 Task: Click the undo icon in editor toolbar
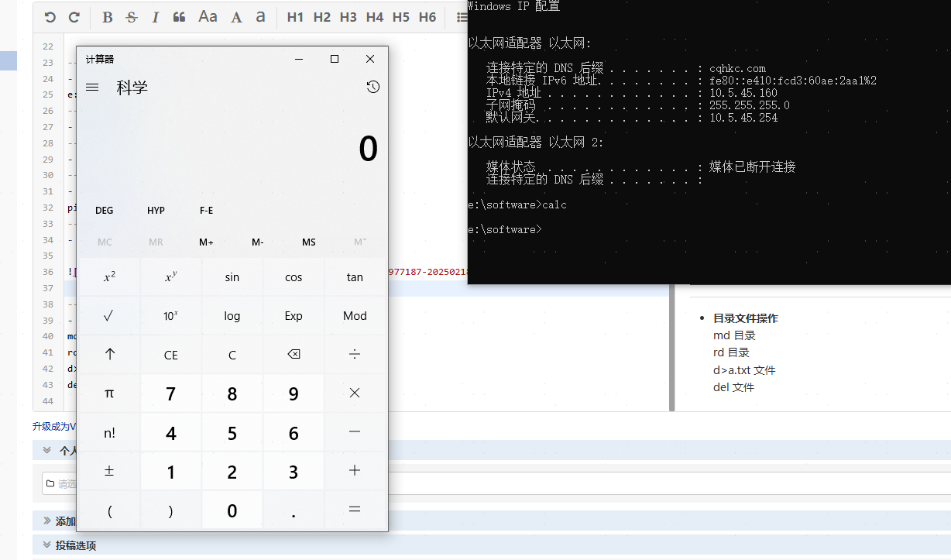click(50, 17)
